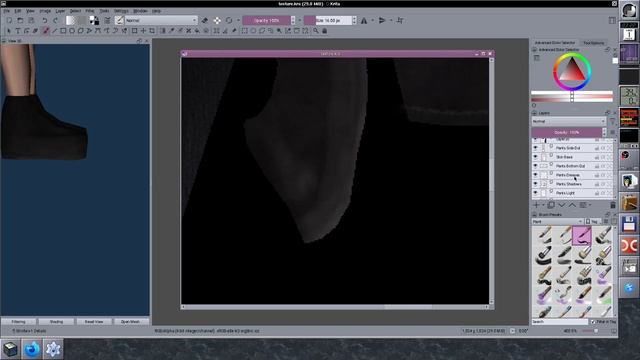Select the Move tool
640x360 pixels.
[x=143, y=31]
